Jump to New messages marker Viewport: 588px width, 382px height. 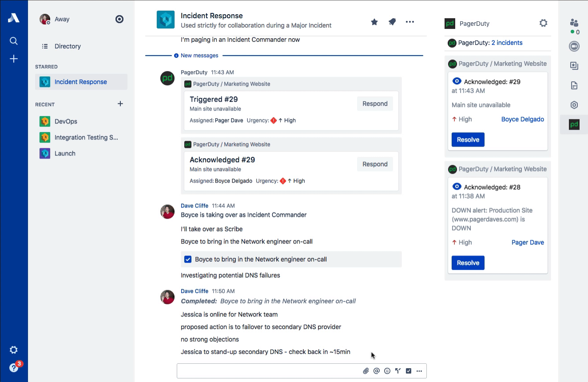pos(196,56)
